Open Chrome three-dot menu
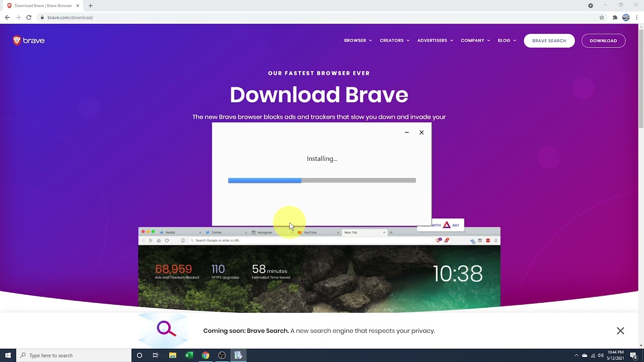 [x=637, y=18]
